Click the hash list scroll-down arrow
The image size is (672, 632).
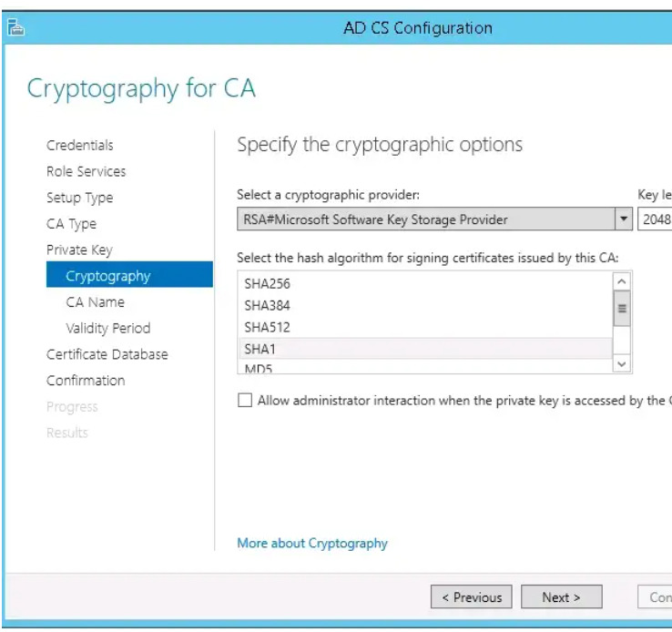(x=622, y=364)
